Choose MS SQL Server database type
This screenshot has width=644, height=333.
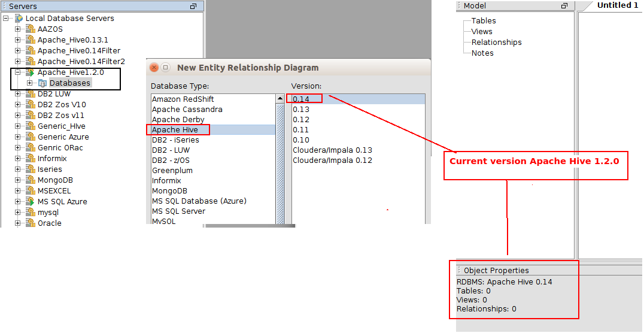212,211
